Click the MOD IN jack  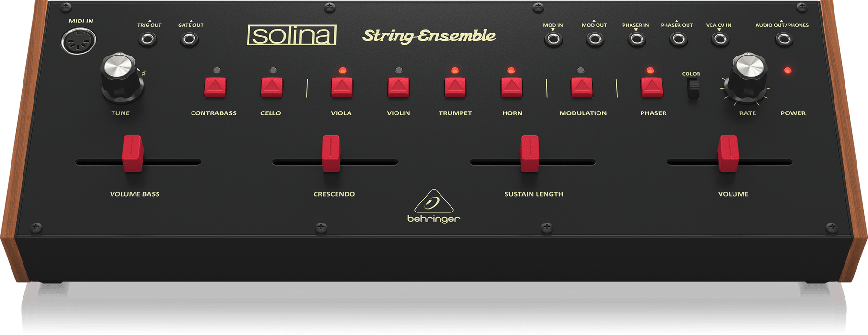tap(554, 39)
